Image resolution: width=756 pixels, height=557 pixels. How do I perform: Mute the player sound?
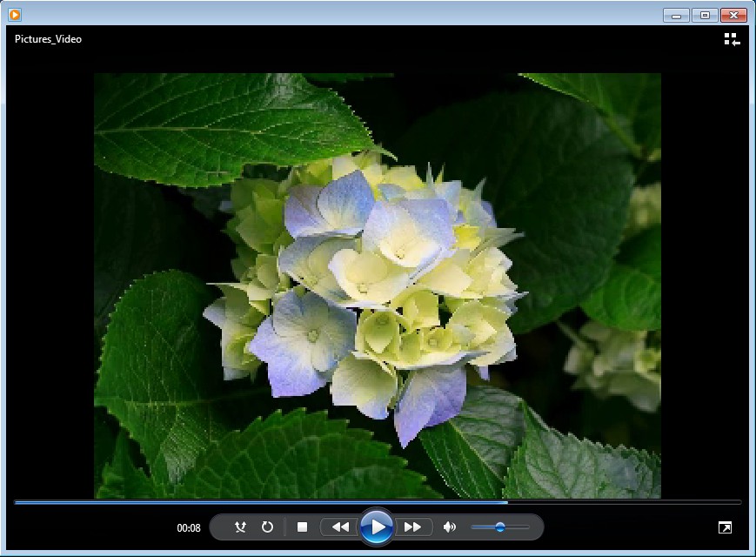450,527
